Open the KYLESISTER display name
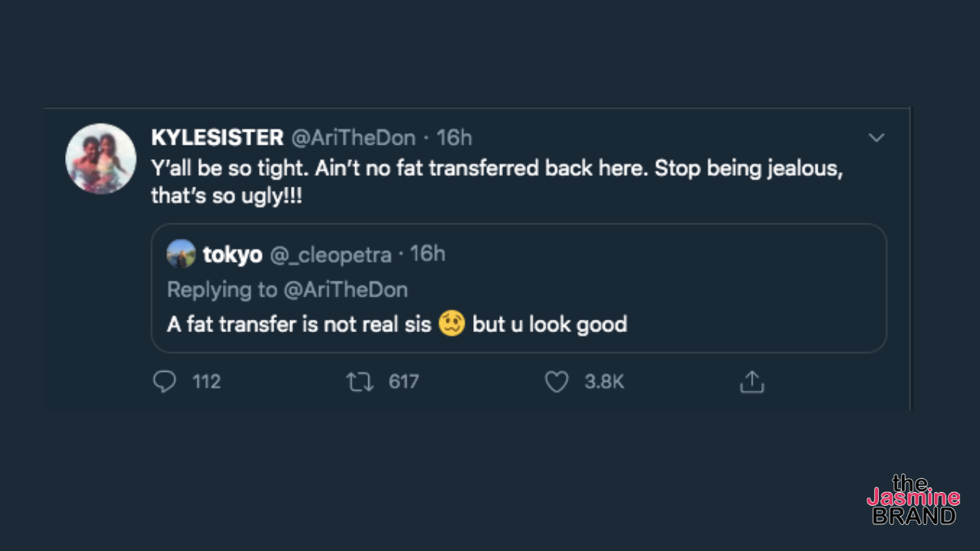Screen dimensions: 980x551 (217, 138)
